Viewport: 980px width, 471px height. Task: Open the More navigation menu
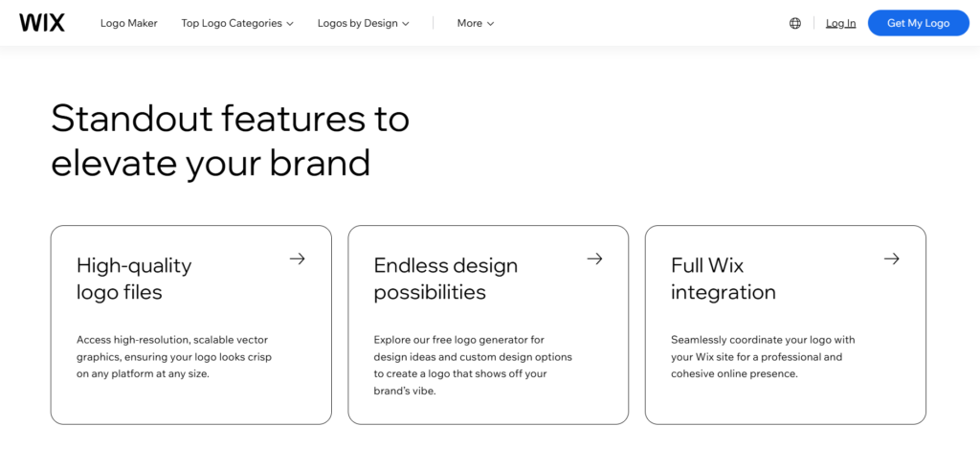470,23
